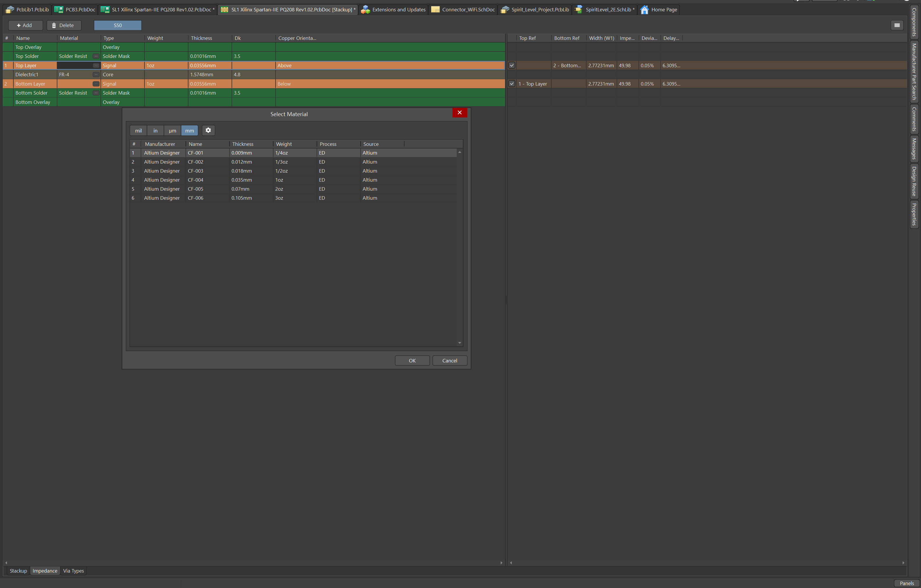Viewport: 921px width, 588px height.
Task: Toggle checkbox for Top Layer impedance row
Action: point(511,65)
